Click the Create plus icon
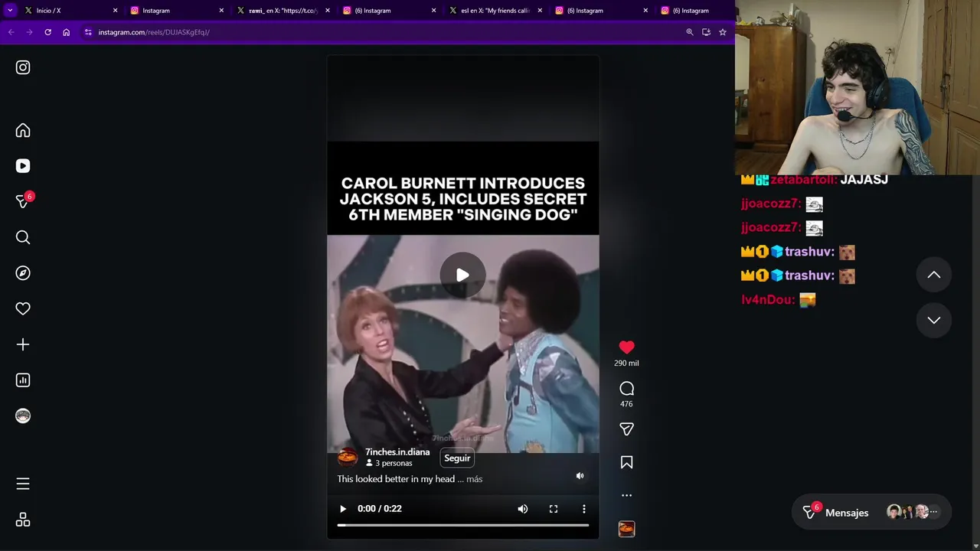Screen dimensions: 980x551 tap(23, 344)
